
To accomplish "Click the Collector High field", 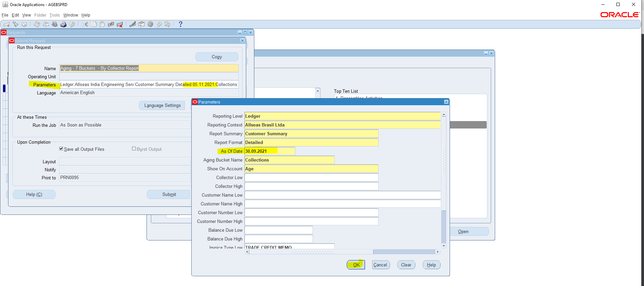I will pos(312,186).
